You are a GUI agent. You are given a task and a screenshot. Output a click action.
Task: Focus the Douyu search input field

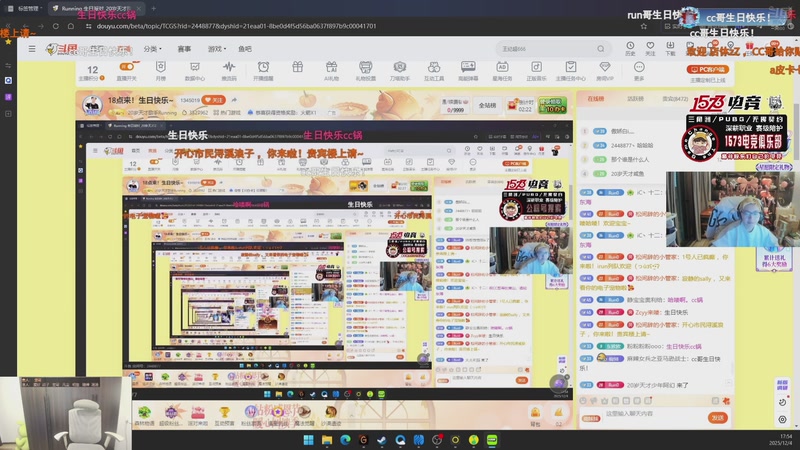[546, 49]
